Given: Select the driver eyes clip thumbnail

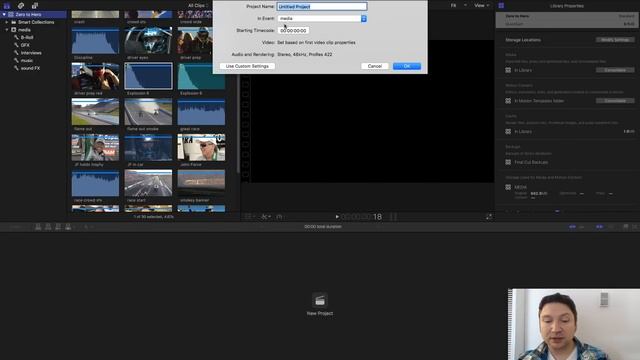Looking at the screenshot, I should (x=148, y=40).
